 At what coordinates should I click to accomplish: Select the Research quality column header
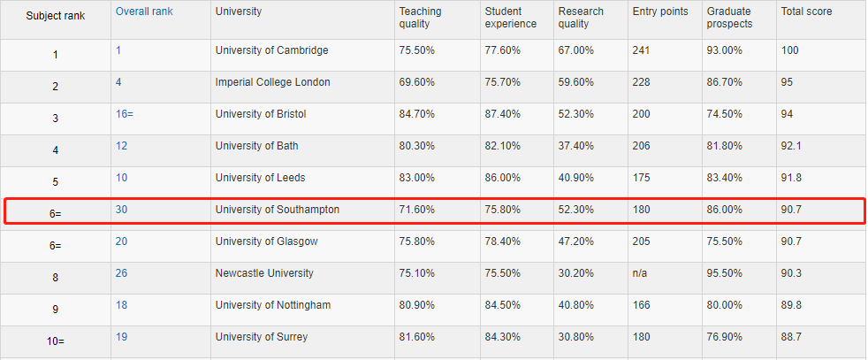tap(581, 18)
